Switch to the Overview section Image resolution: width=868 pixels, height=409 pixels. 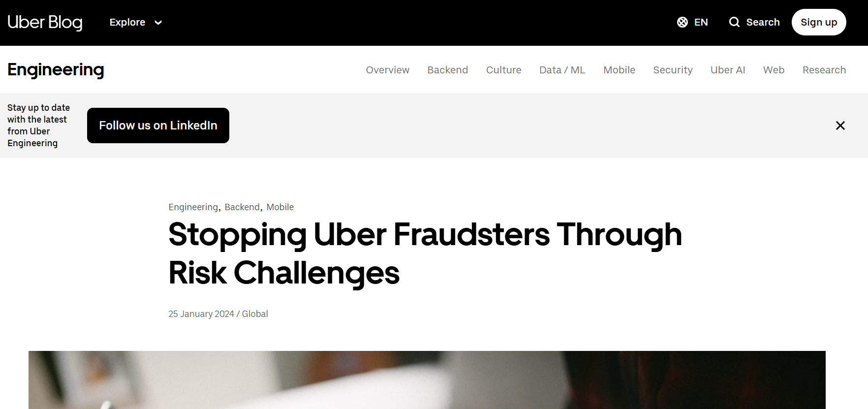tap(387, 70)
